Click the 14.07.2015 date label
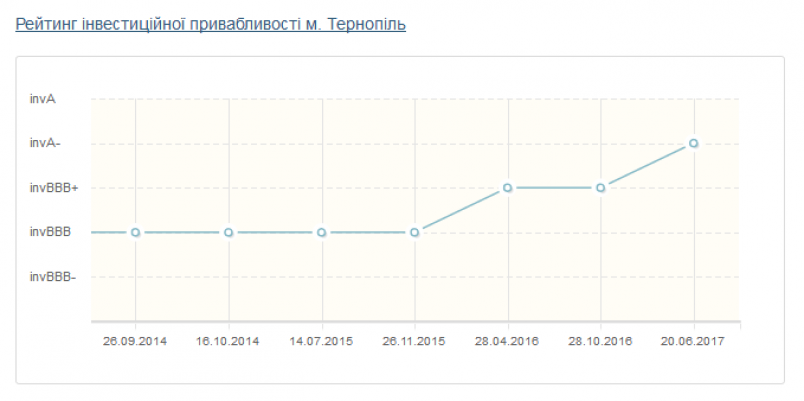804x401 pixels. [321, 342]
